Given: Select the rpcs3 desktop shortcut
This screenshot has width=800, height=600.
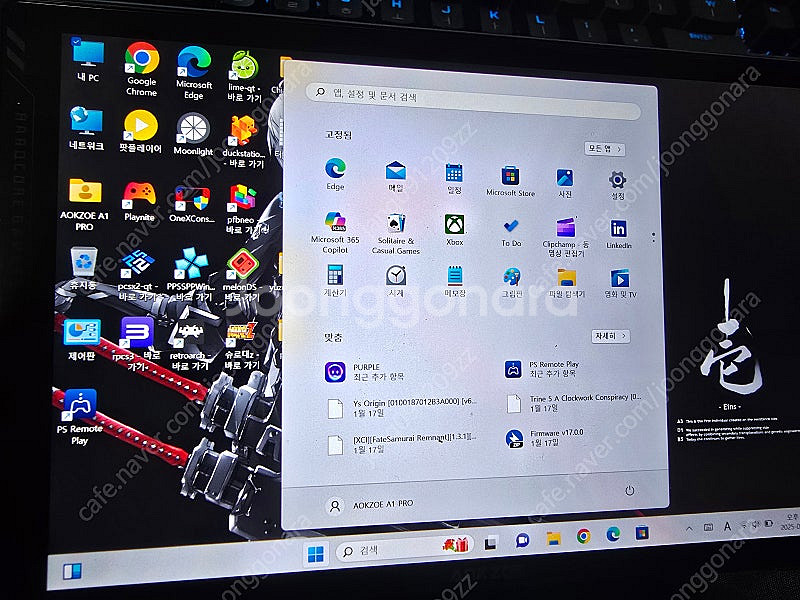Looking at the screenshot, I should coord(137,344).
